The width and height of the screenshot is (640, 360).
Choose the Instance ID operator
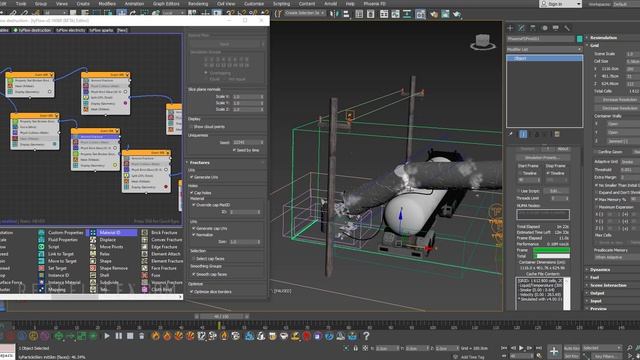click(x=58, y=275)
